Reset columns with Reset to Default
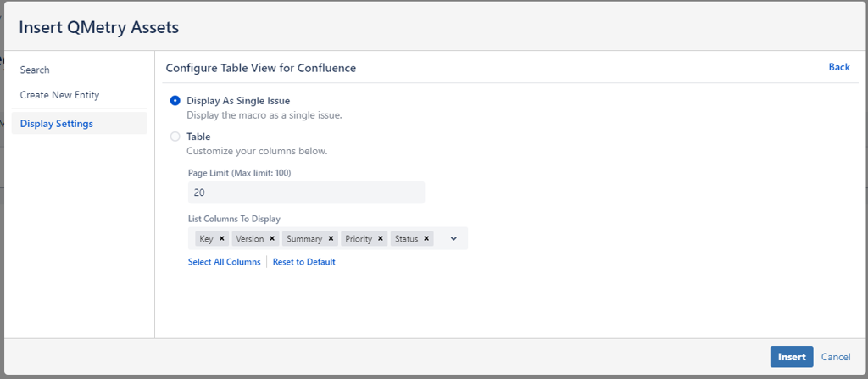 pos(303,262)
